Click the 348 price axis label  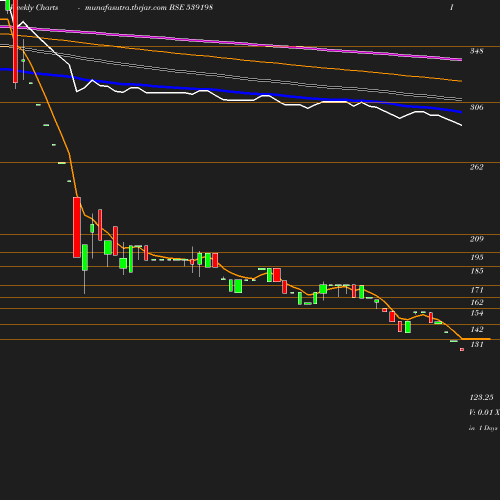click(x=476, y=51)
